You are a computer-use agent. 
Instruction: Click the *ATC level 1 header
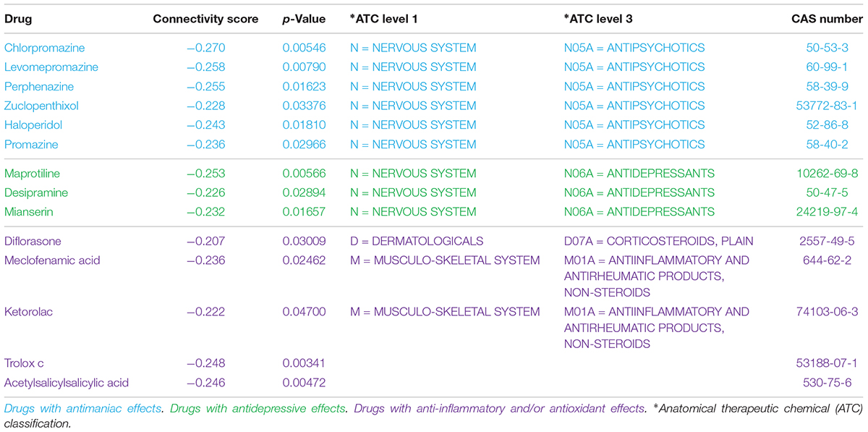tap(384, 19)
